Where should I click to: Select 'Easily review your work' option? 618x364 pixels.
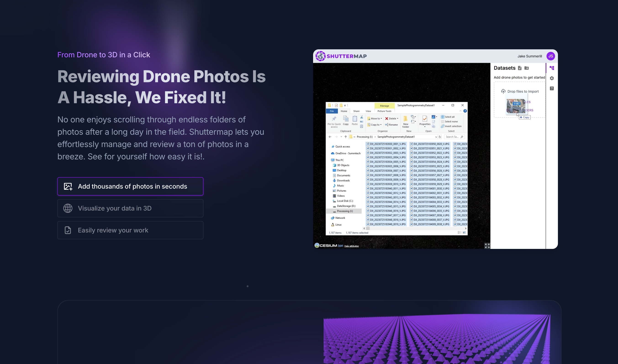[130, 230]
